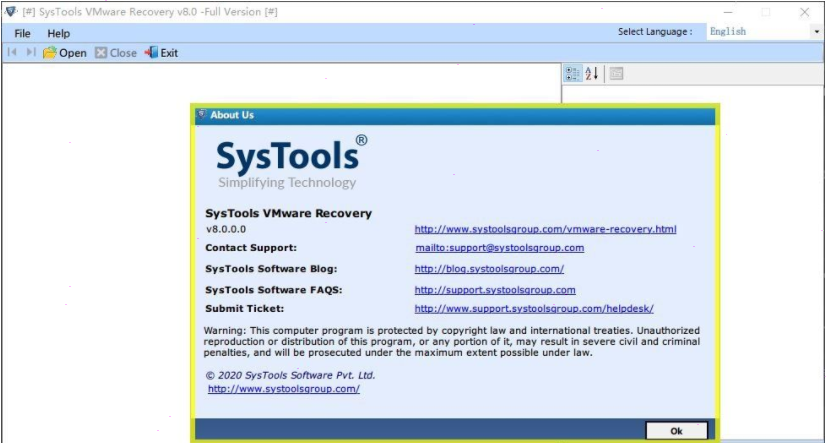This screenshot has width=826, height=443.
Task: Go to last item navigation arrow
Action: [31, 52]
